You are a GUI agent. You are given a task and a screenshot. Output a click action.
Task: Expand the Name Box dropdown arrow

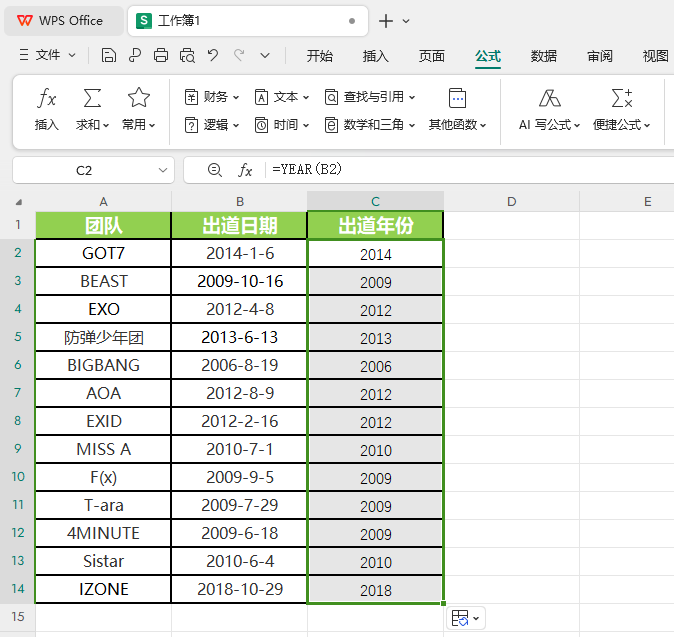(162, 170)
